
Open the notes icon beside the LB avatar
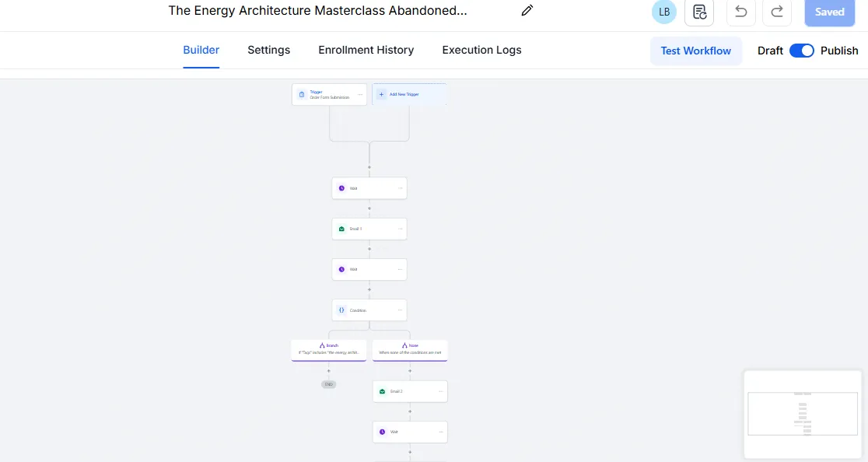(x=699, y=12)
